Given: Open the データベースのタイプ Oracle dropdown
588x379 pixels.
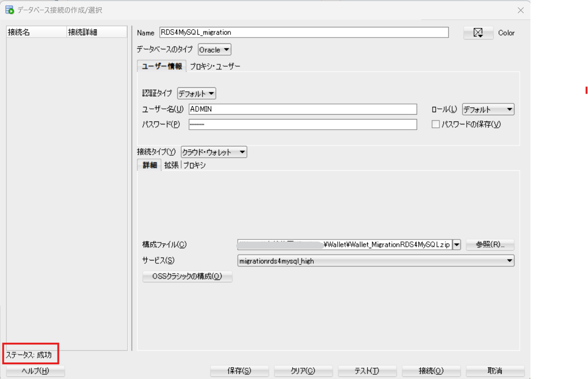Looking at the screenshot, I should (x=215, y=50).
